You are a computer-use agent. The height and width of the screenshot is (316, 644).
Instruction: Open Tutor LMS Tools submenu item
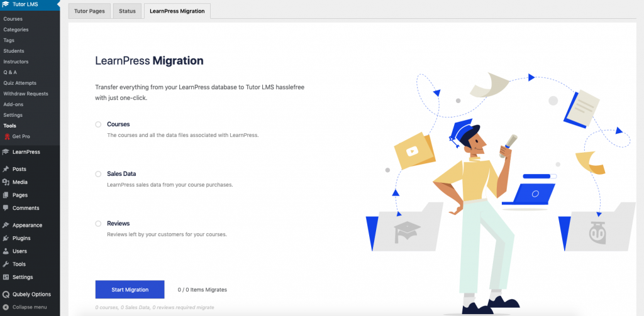[10, 126]
